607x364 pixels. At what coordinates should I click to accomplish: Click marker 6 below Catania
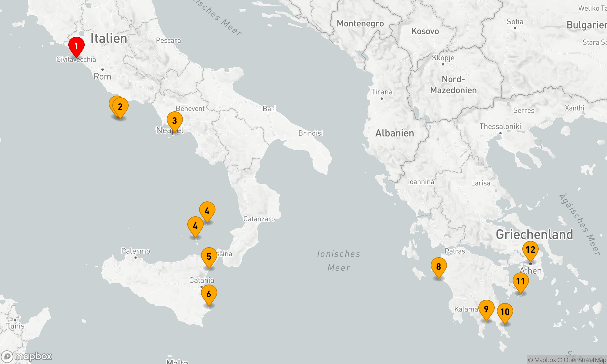209,294
